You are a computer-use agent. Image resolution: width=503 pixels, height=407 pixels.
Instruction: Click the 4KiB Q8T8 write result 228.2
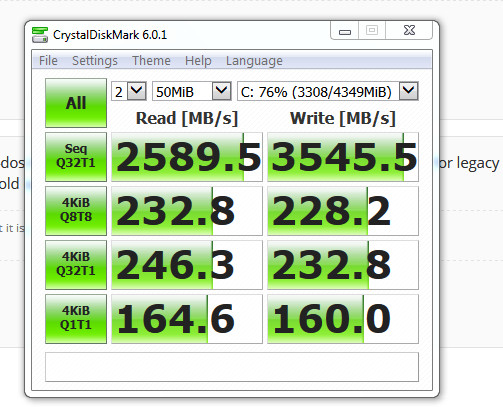tap(343, 211)
